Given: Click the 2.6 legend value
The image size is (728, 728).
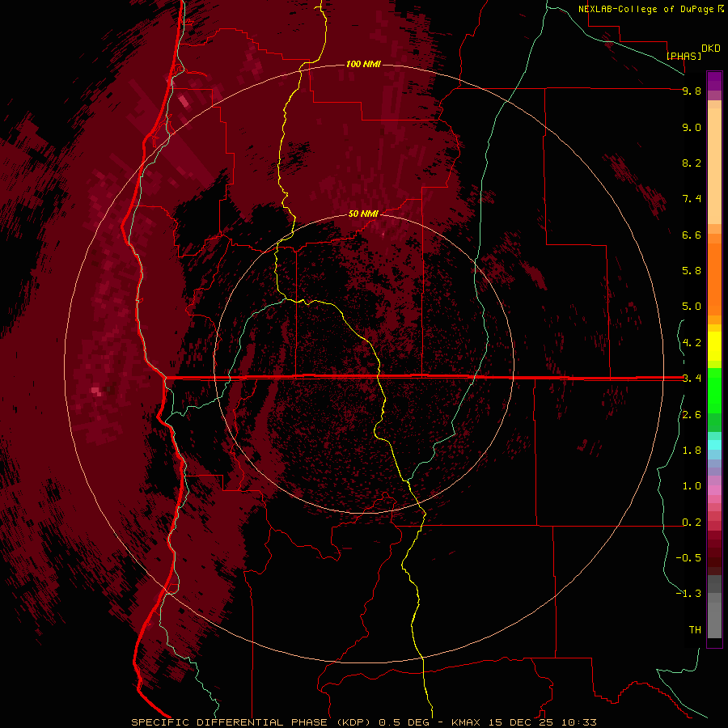Looking at the screenshot, I should click(x=692, y=415).
